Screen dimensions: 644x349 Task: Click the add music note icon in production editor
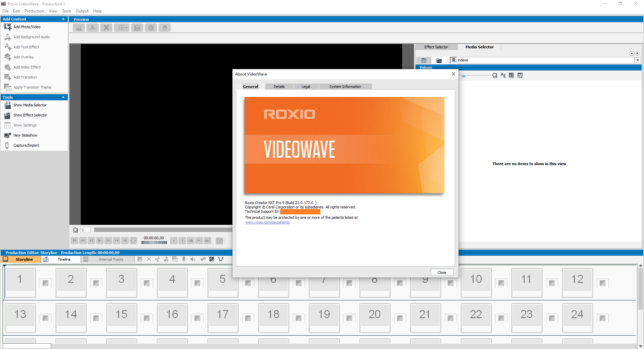click(166, 259)
